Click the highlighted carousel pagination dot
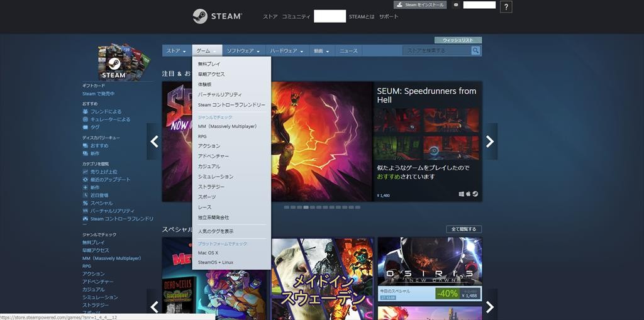The height and width of the screenshot is (320, 644). point(306,207)
